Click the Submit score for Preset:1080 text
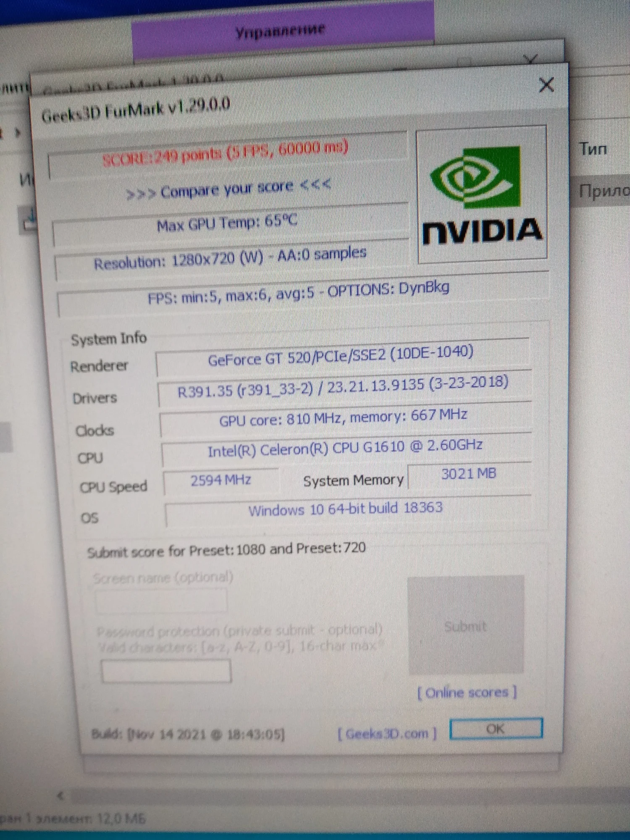 pyautogui.click(x=226, y=550)
